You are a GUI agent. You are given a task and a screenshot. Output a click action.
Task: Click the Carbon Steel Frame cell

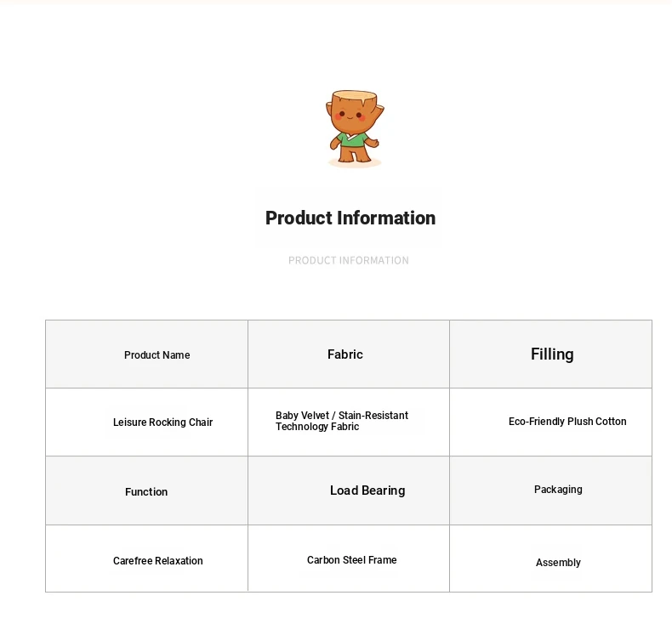[349, 558]
